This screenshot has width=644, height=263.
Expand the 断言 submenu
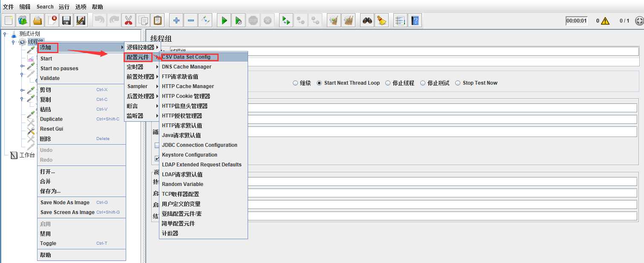click(x=142, y=106)
